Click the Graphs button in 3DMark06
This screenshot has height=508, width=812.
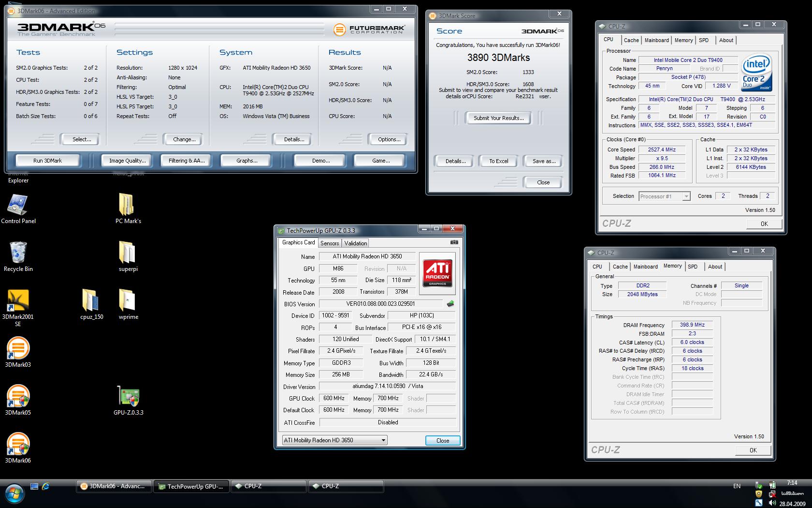tap(247, 161)
